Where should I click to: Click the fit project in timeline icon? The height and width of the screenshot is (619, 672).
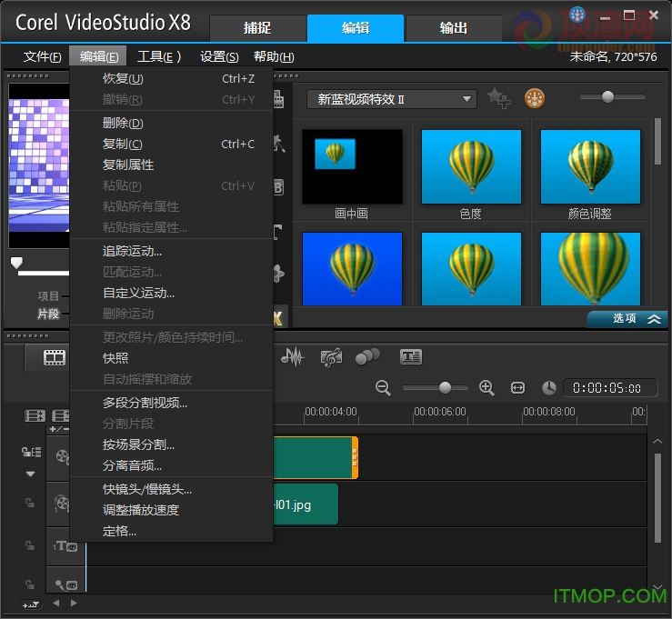tap(518, 388)
